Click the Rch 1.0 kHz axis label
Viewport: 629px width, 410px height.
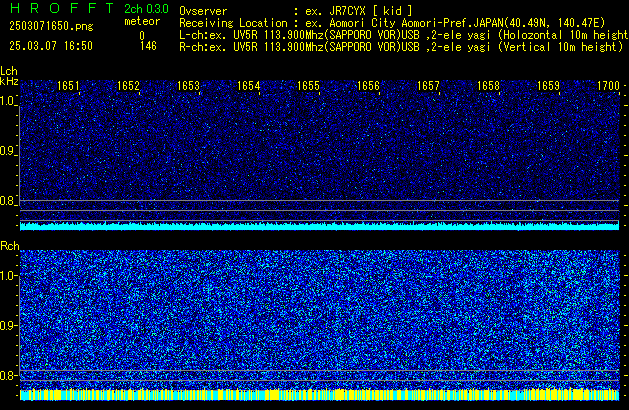[x=8, y=276]
